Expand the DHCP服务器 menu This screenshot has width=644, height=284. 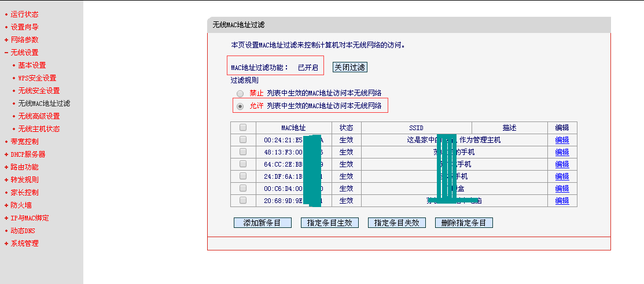point(28,154)
